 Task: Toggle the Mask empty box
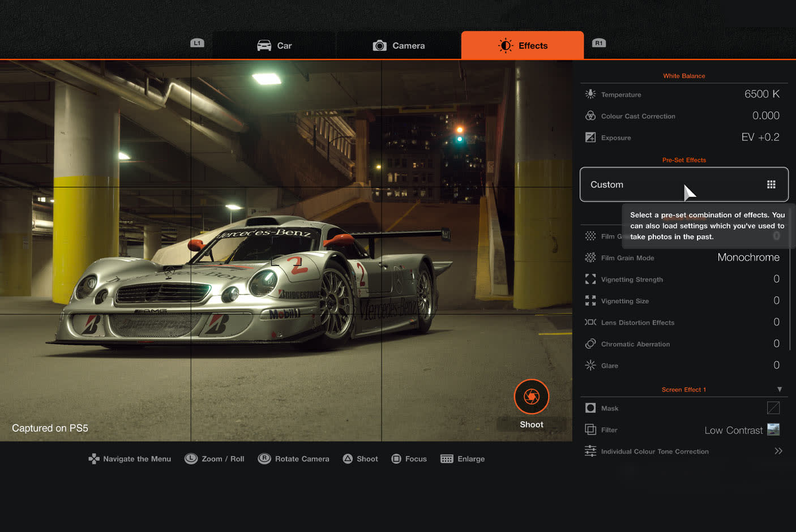coord(773,408)
